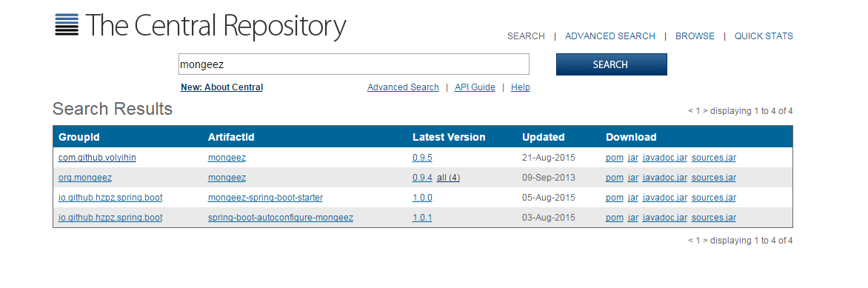
Task: Download sources.jar for spring-boot-autoconfigure-mongeez
Action: (x=714, y=218)
